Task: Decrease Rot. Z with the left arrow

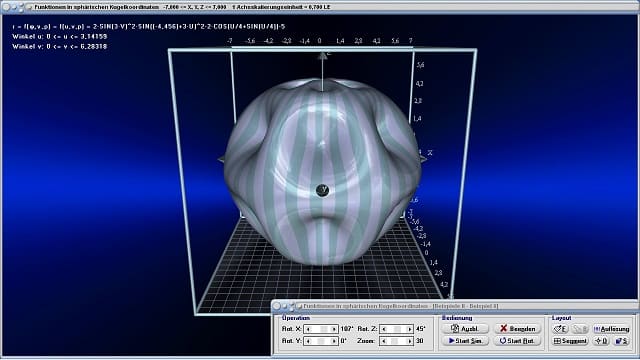Action: point(384,329)
